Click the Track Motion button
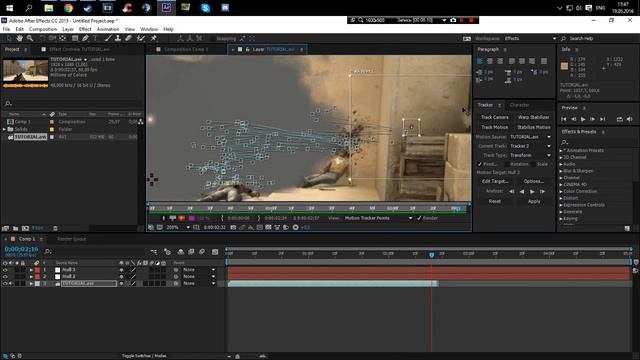Screen dimensions: 640x360 494,127
